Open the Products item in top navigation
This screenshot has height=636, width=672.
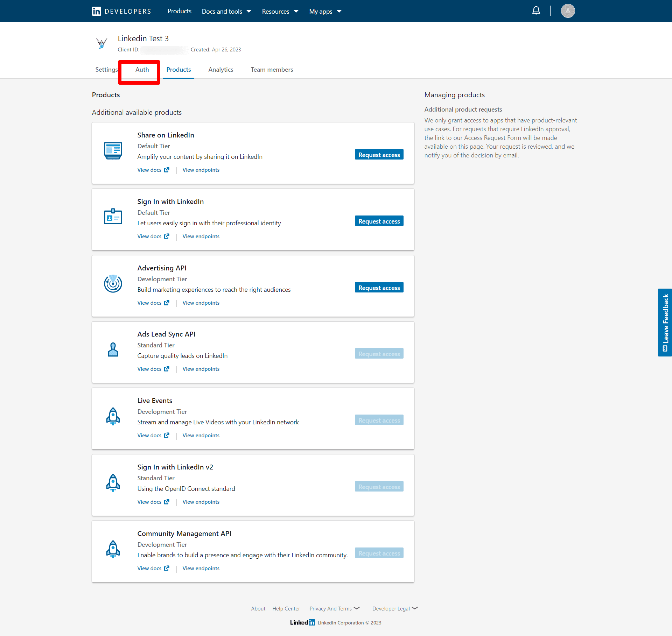click(x=180, y=11)
